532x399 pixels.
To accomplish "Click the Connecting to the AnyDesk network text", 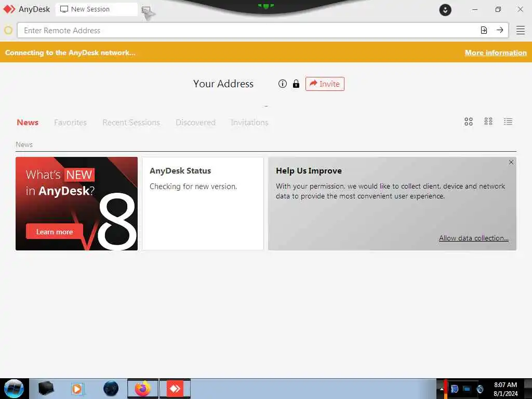I will tap(70, 52).
